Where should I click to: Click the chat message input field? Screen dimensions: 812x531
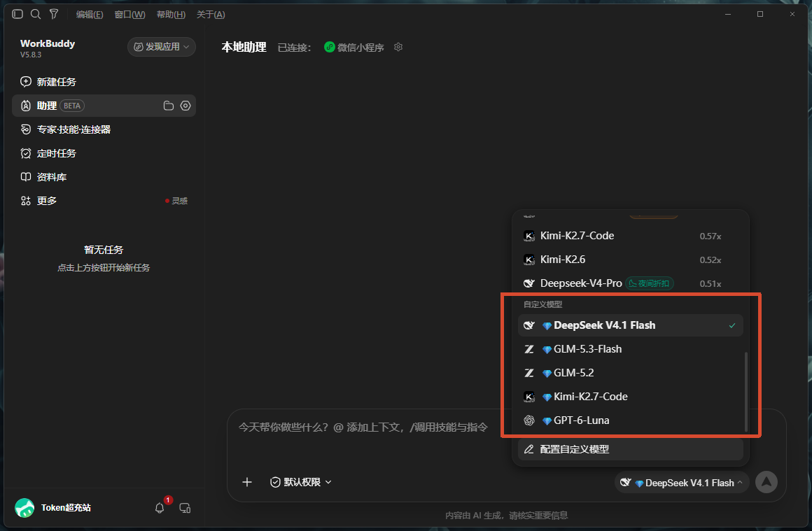(x=363, y=427)
